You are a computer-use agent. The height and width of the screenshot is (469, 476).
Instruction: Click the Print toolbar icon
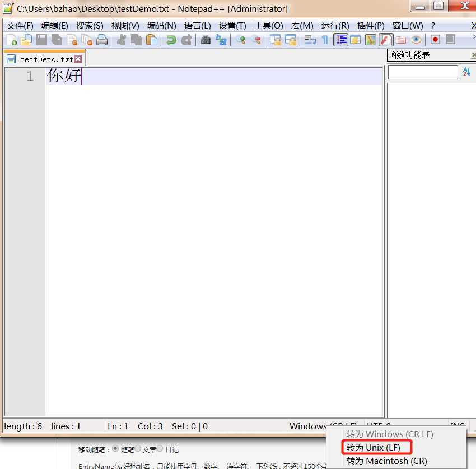pyautogui.click(x=102, y=40)
